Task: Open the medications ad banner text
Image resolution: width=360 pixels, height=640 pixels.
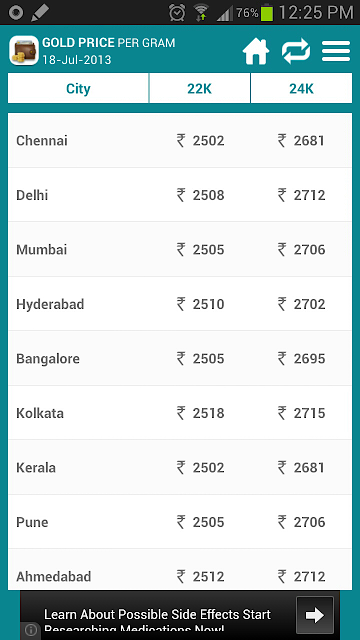Action: (x=157, y=620)
